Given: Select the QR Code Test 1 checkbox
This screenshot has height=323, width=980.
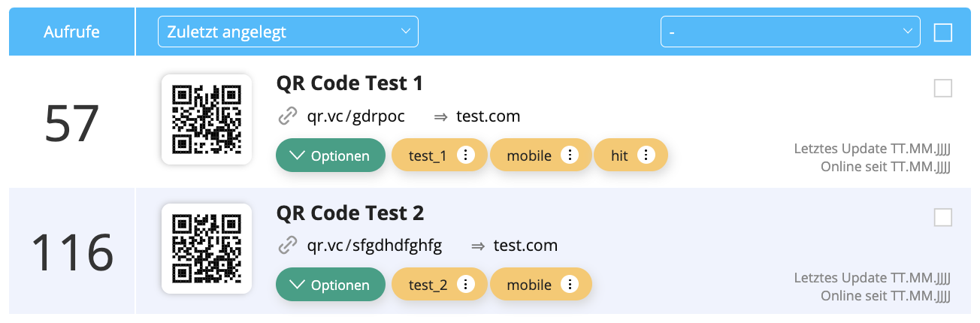Looking at the screenshot, I should click(x=942, y=88).
